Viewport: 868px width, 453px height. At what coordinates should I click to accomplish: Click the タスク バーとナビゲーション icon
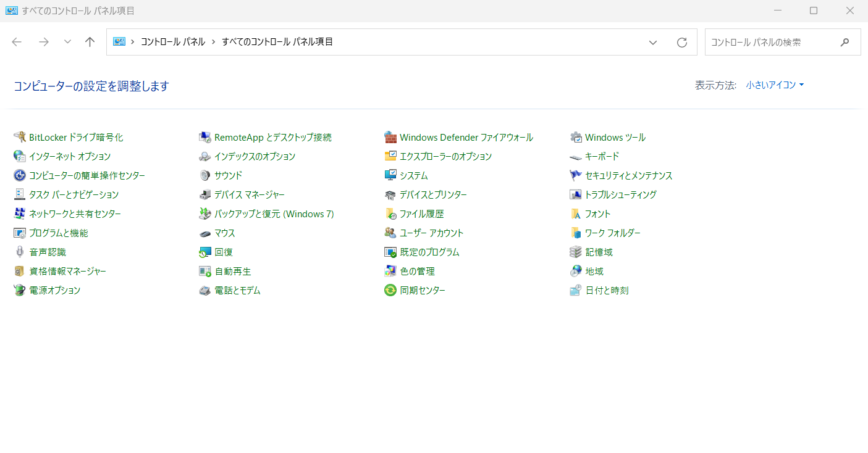click(19, 194)
